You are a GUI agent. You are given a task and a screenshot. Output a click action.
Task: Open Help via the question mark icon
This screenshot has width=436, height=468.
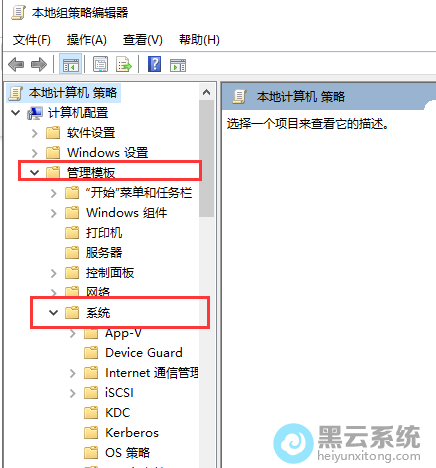pyautogui.click(x=154, y=64)
